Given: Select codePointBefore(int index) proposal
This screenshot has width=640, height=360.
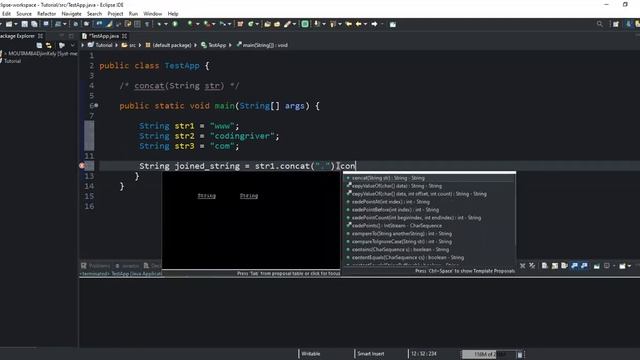Looking at the screenshot, I should pos(429,210).
